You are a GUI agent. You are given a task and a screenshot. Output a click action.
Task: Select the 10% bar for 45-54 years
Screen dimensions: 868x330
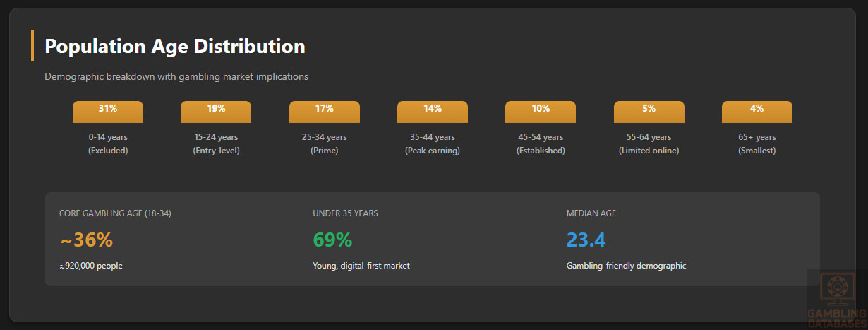[x=541, y=112]
